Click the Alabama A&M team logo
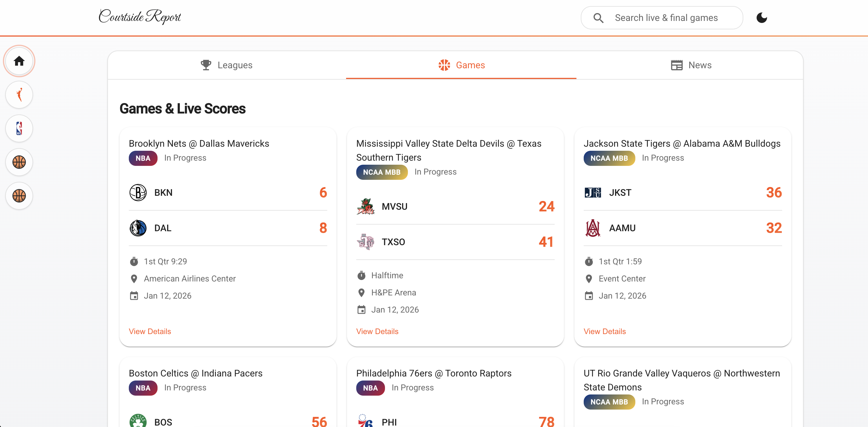Screen dimensions: 868x427 593,228
